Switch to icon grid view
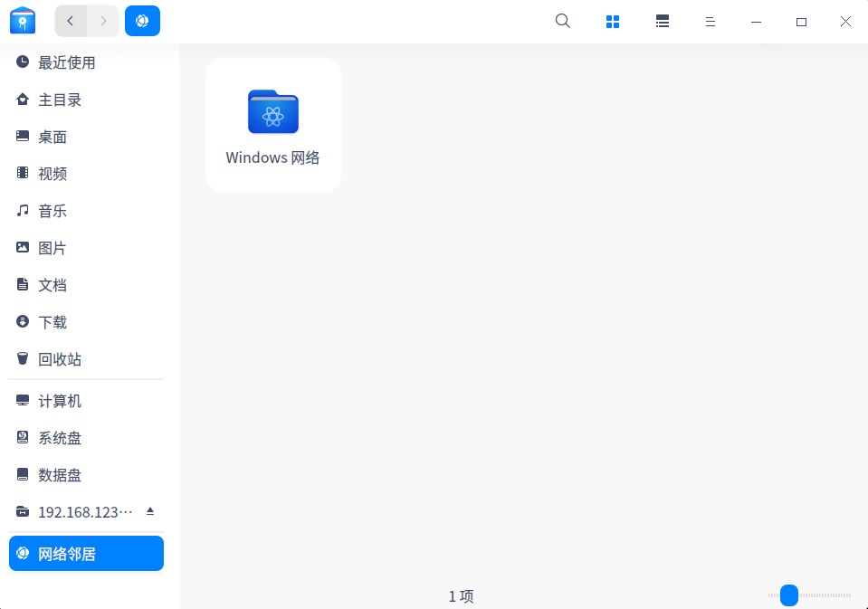 coord(613,21)
